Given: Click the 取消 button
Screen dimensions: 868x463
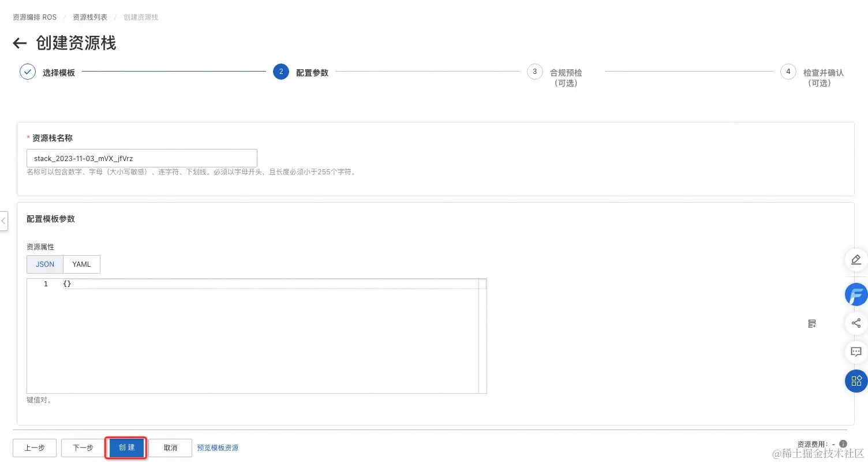Looking at the screenshot, I should [170, 448].
